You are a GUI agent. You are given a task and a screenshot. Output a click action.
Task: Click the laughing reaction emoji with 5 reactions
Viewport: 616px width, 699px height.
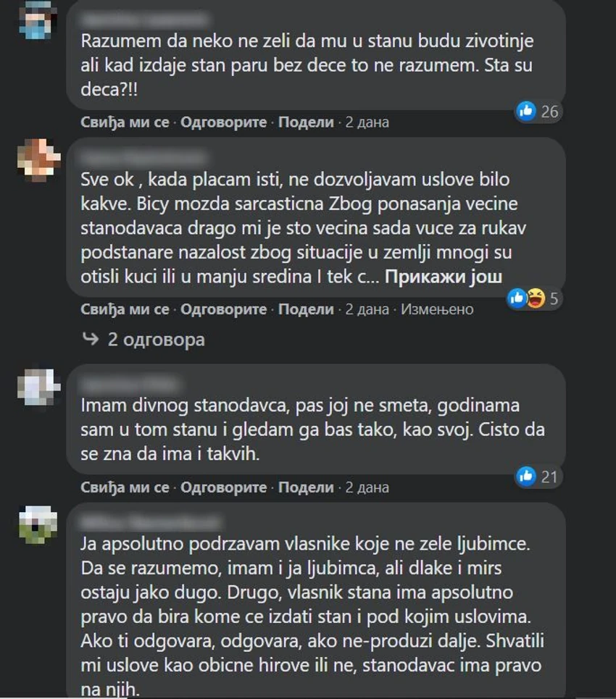[536, 298]
